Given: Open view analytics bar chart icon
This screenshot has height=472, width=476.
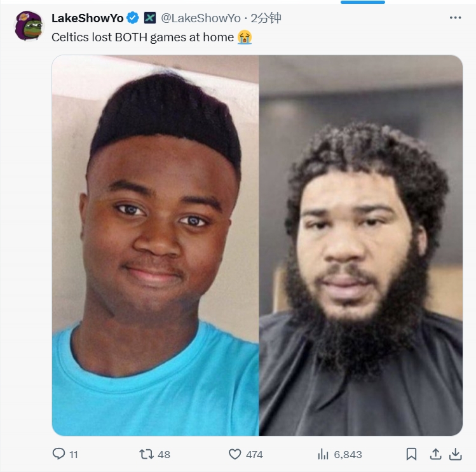Looking at the screenshot, I should click(x=323, y=454).
